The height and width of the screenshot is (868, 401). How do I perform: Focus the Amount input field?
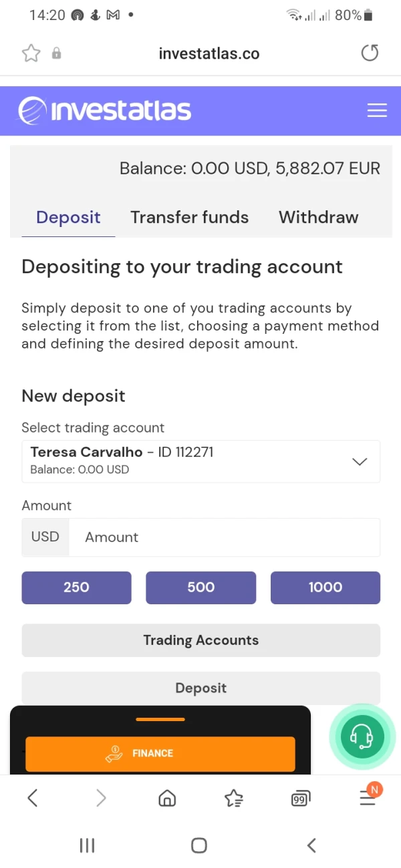(224, 537)
